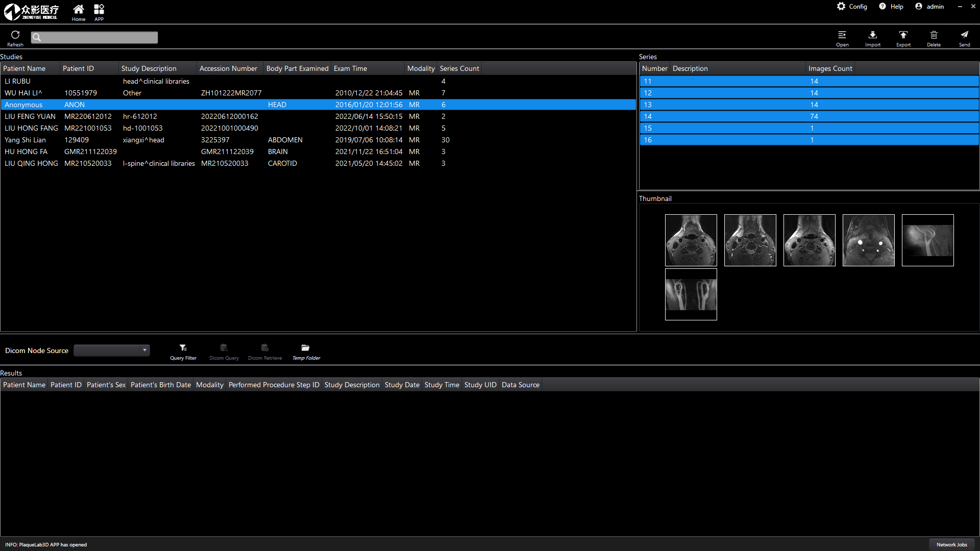This screenshot has height=551, width=980.
Task: Refresh the studies list
Action: [x=15, y=38]
